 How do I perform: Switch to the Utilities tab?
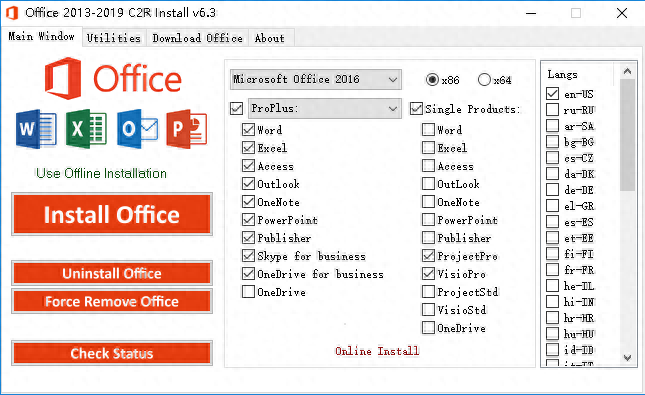pyautogui.click(x=114, y=38)
